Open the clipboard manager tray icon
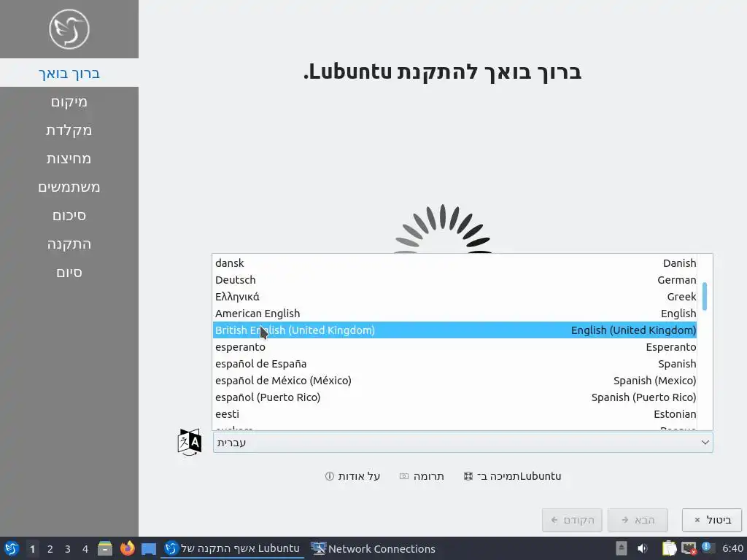The width and height of the screenshot is (747, 560). tap(670, 548)
